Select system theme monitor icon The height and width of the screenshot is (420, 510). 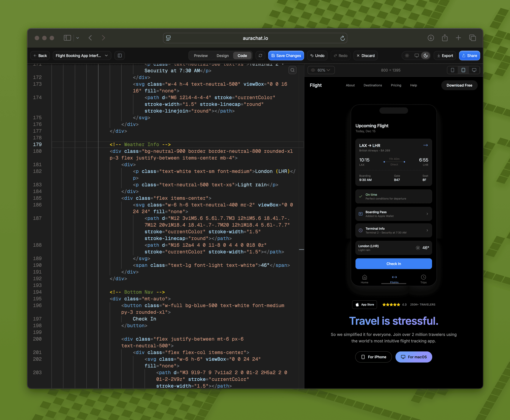[417, 56]
